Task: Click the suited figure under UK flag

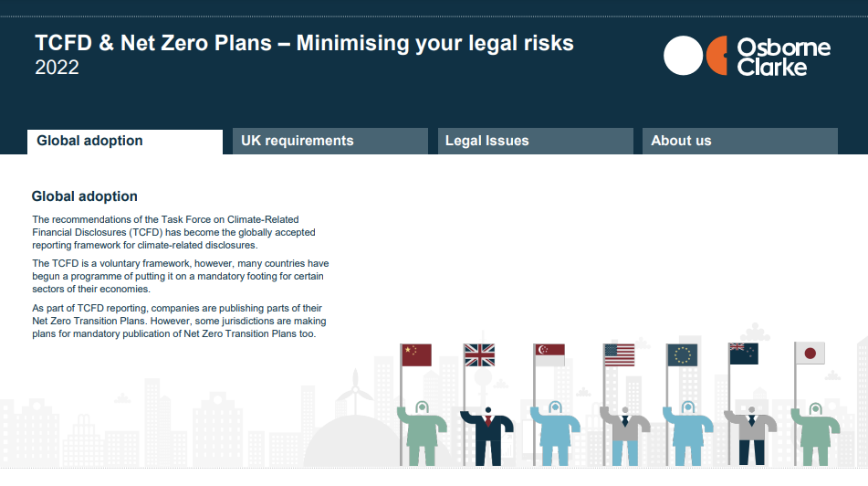Action: coord(487,436)
